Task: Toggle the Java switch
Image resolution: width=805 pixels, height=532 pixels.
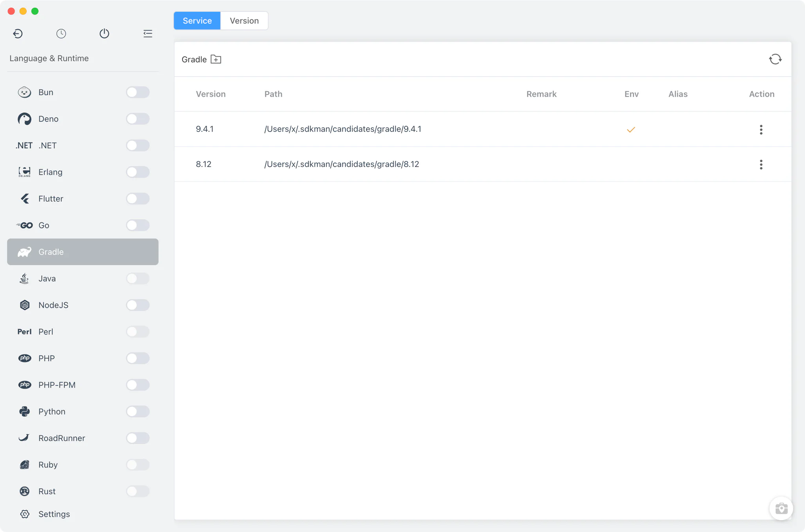Action: (138, 279)
